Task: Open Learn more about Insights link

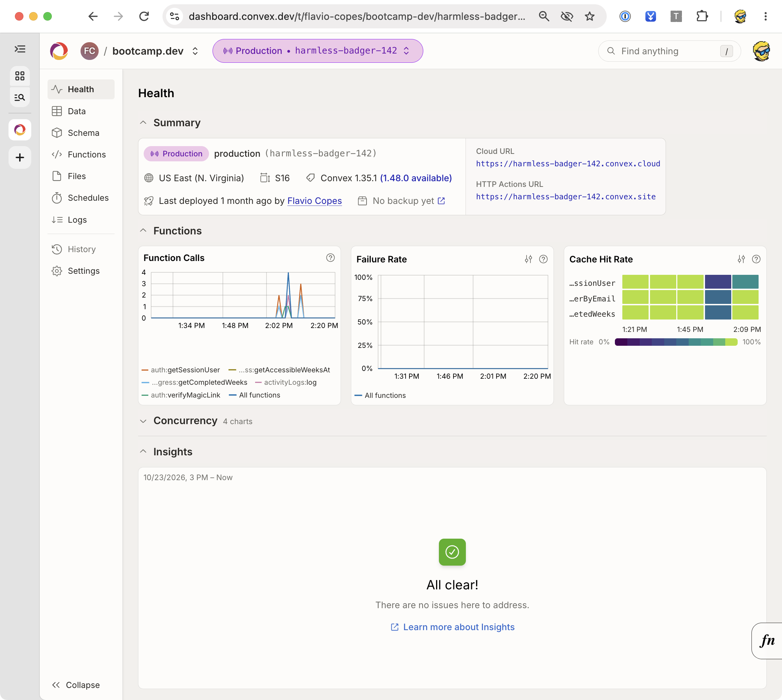Action: point(452,627)
